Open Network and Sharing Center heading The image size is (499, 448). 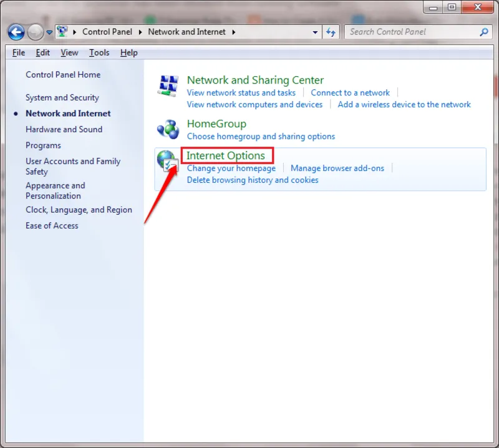(255, 80)
